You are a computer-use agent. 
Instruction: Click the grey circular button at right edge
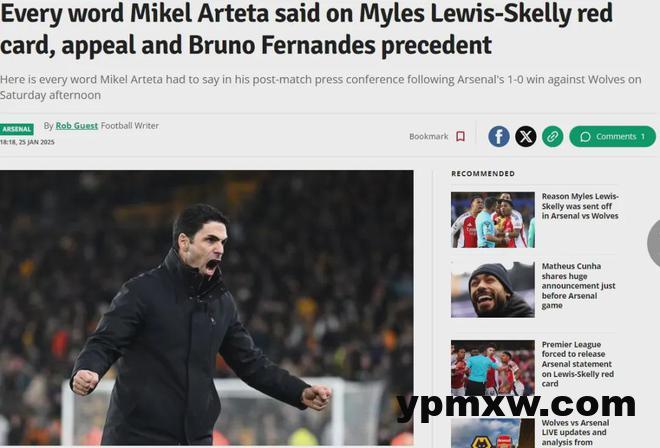tap(654, 243)
